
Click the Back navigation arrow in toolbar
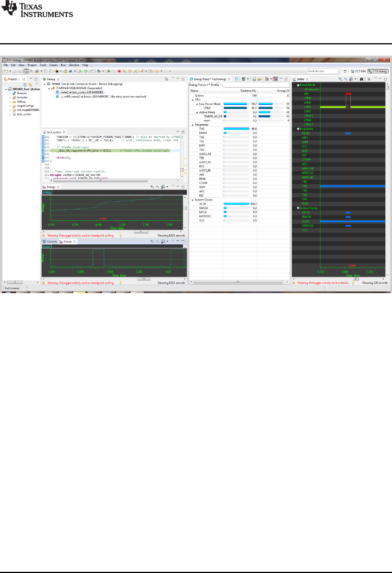click(x=157, y=71)
